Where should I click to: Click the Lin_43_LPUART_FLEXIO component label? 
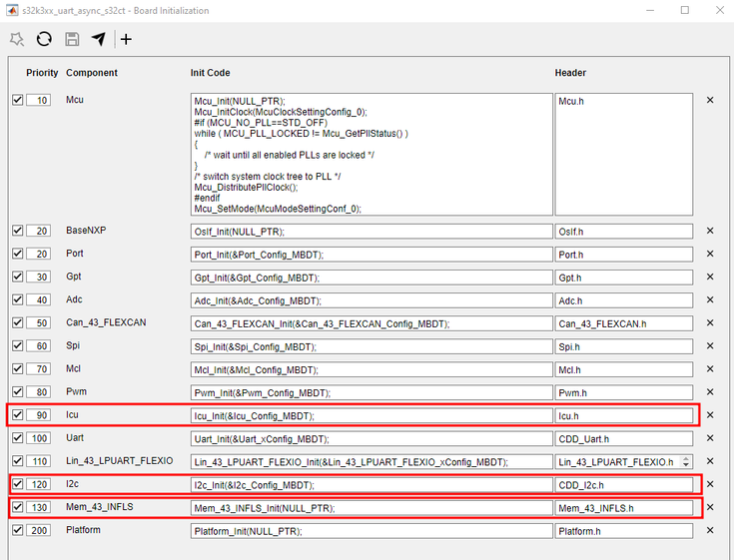(120, 461)
